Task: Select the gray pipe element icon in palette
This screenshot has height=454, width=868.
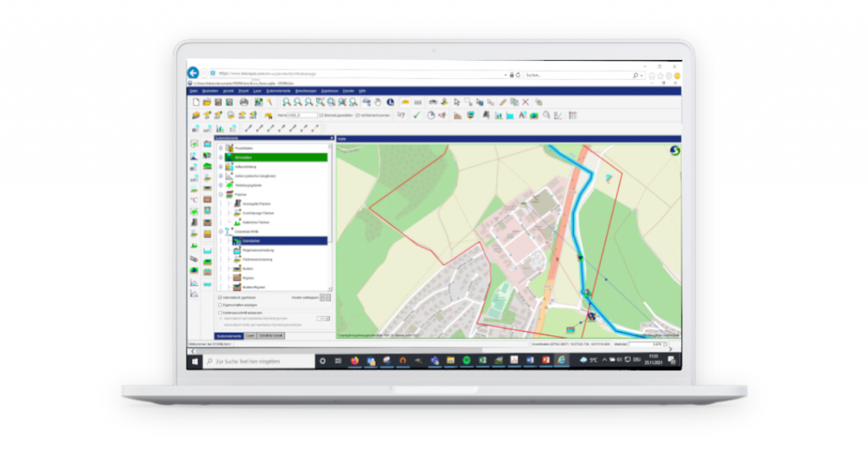Action: point(194,258)
